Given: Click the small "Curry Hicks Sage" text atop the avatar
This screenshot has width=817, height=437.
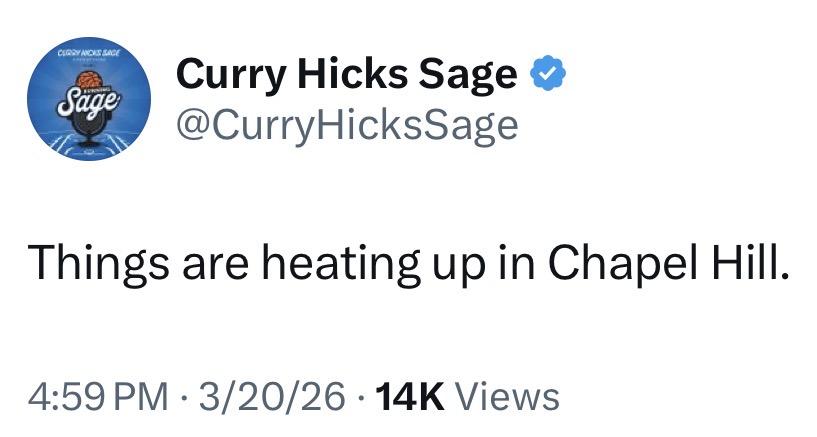Looking at the screenshot, I should click(x=89, y=53).
